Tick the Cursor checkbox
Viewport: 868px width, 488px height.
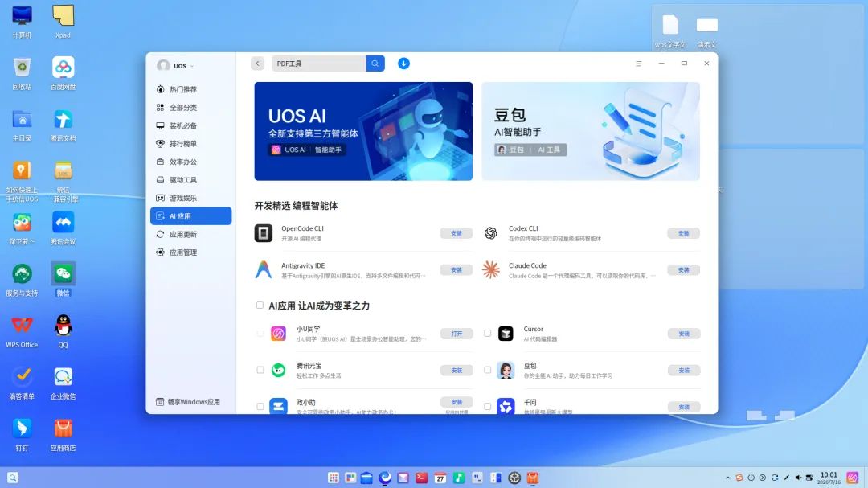(x=487, y=334)
